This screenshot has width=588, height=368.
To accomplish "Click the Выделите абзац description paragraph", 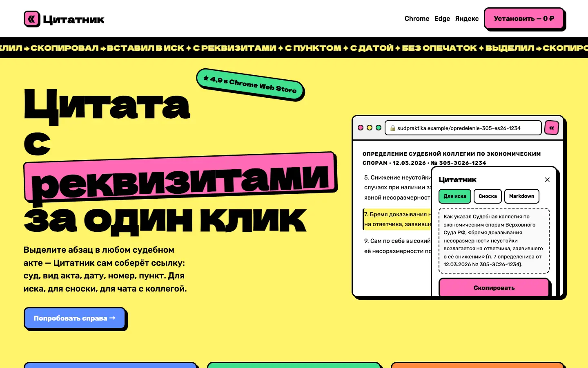I will click(105, 269).
